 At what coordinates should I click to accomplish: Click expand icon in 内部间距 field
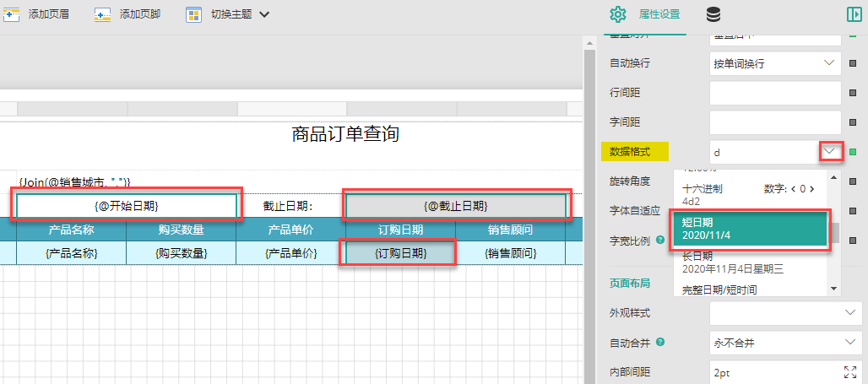[x=849, y=371]
